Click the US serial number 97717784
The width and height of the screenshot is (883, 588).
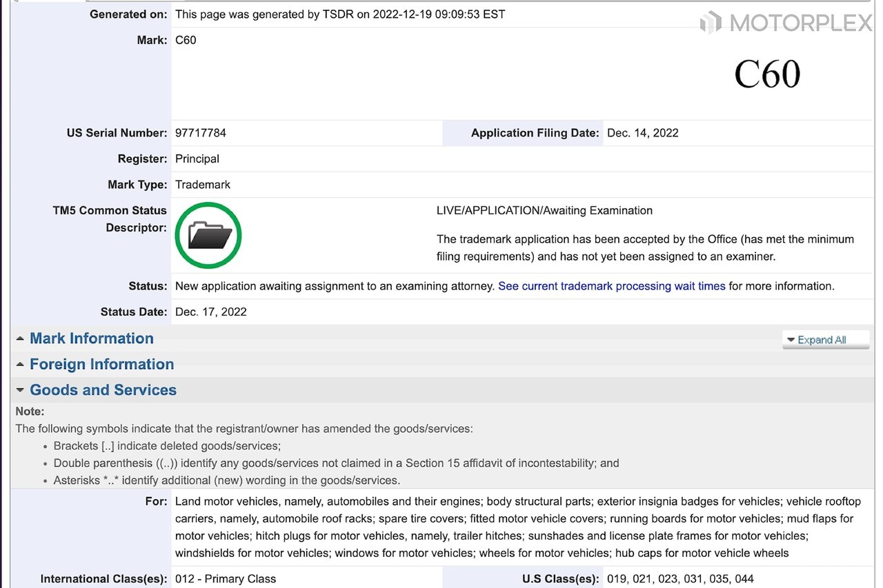point(201,133)
